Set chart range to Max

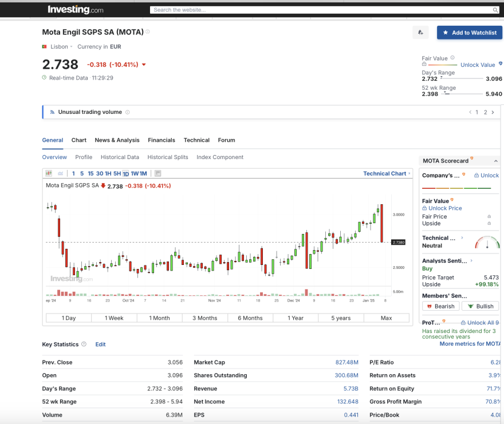click(387, 318)
